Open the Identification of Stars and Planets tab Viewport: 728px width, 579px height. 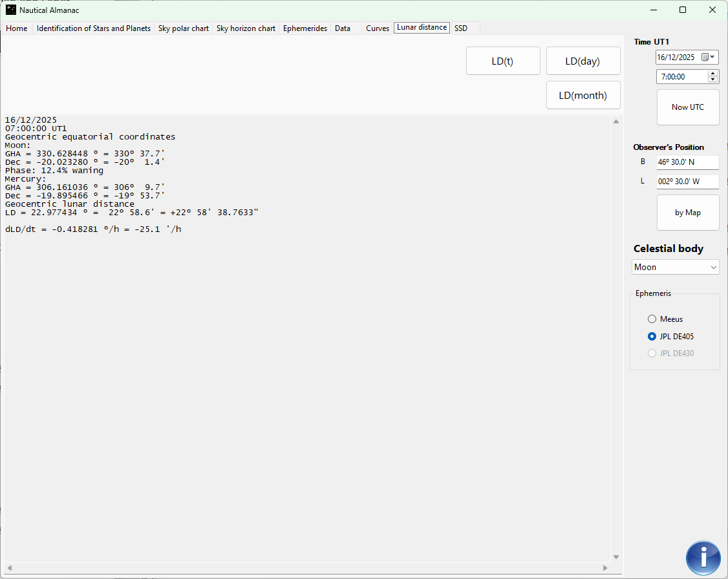(x=94, y=28)
